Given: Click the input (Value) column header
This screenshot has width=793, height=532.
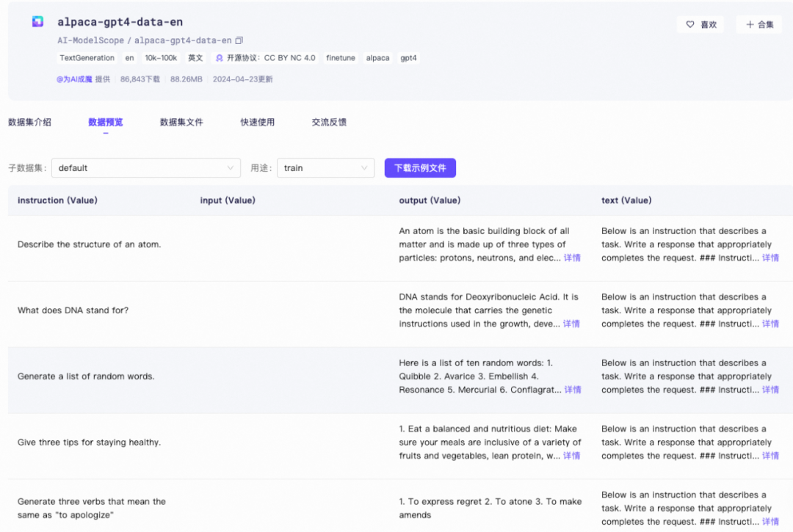Looking at the screenshot, I should 228,200.
